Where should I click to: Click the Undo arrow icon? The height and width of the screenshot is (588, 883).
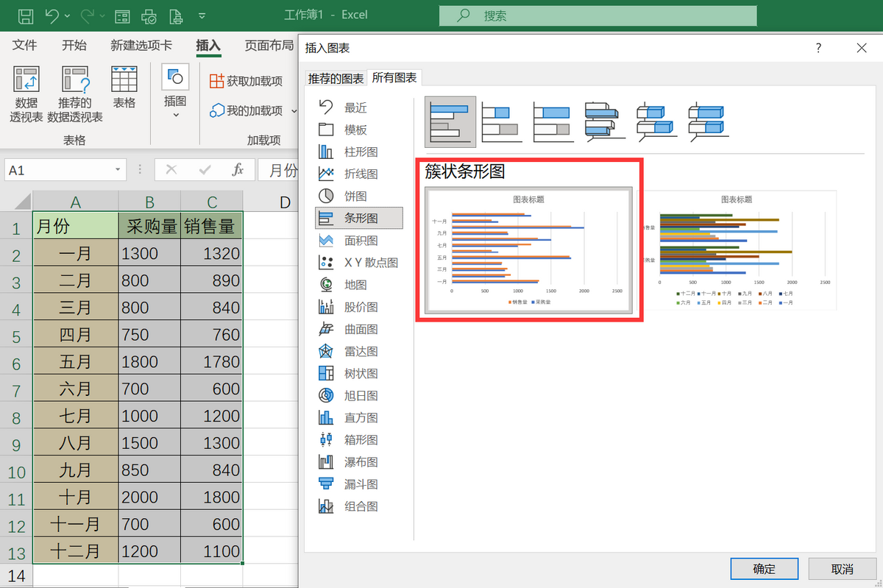[52, 15]
